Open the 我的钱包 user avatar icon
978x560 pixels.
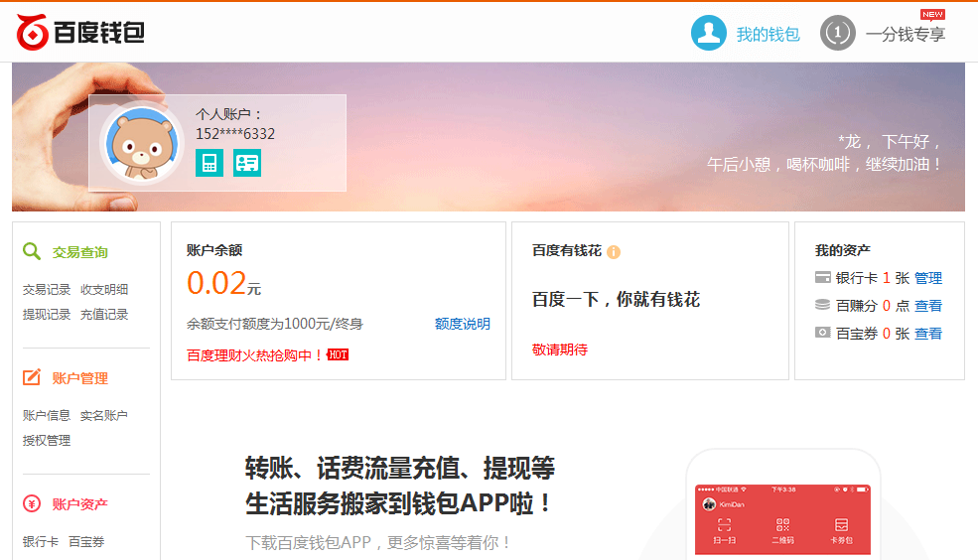click(709, 33)
